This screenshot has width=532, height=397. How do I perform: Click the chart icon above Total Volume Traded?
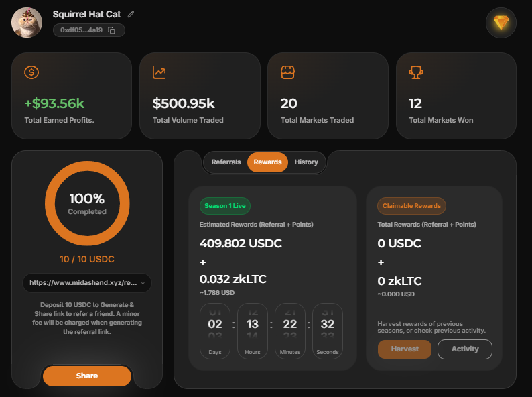pyautogui.click(x=159, y=72)
